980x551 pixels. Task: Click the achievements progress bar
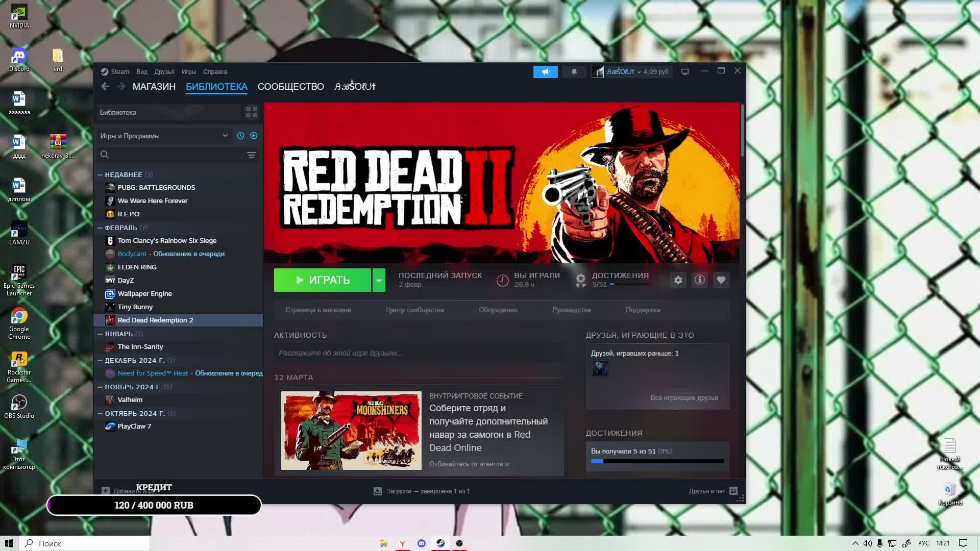(657, 461)
